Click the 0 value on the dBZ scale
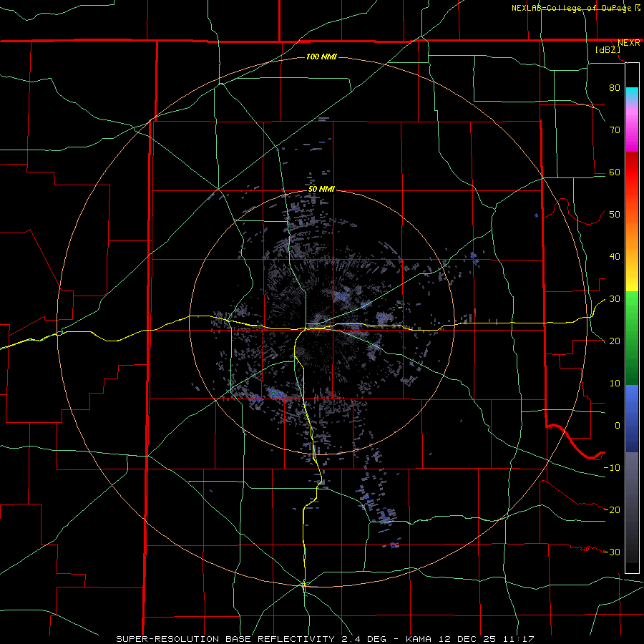The width and height of the screenshot is (644, 644). [618, 426]
